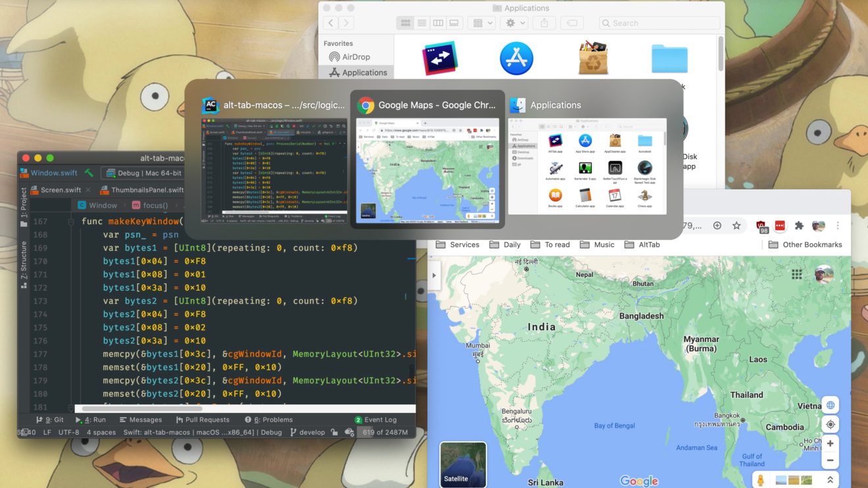Open AltTab.app icon in Finder
Image resolution: width=868 pixels, height=488 pixels.
pyautogui.click(x=440, y=59)
